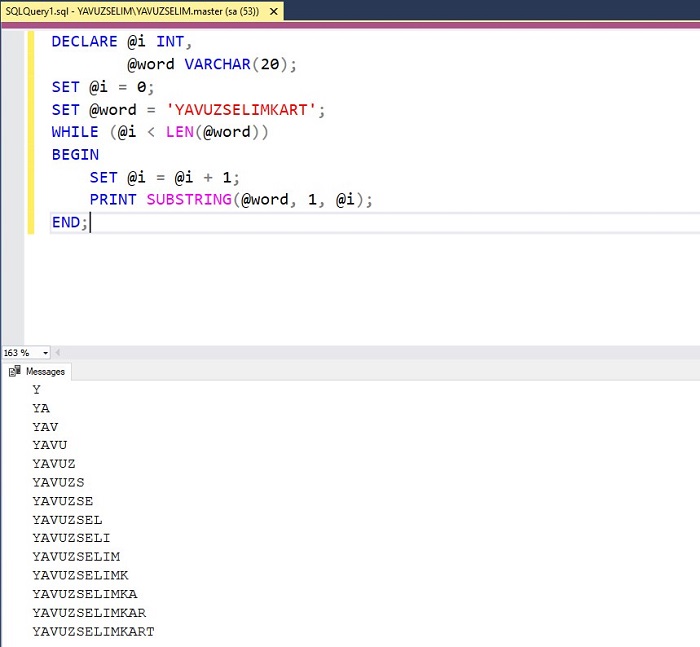Click the PRINT keyword
700x647 pixels.
click(x=113, y=200)
